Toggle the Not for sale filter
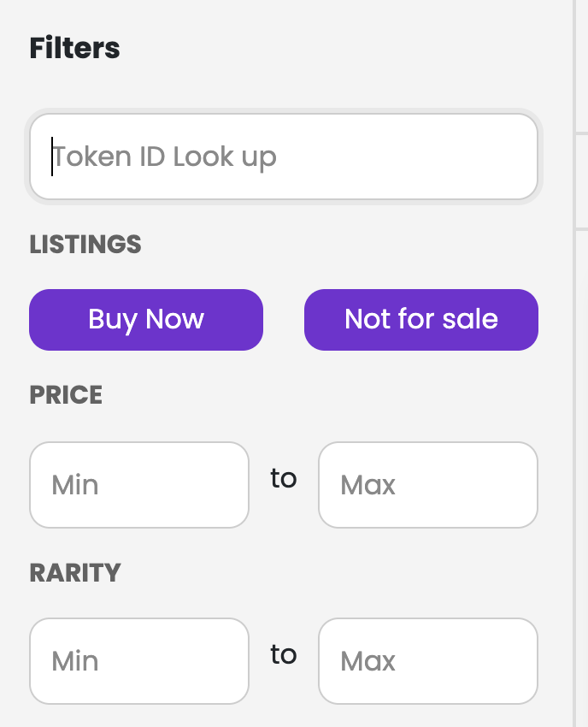 click(x=421, y=320)
